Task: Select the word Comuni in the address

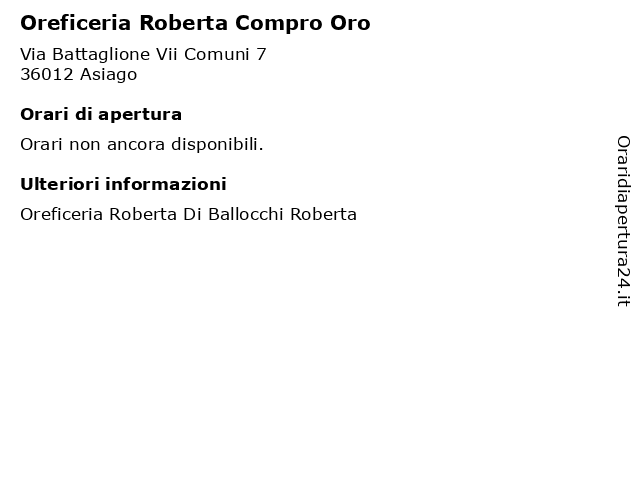Action: (216, 54)
